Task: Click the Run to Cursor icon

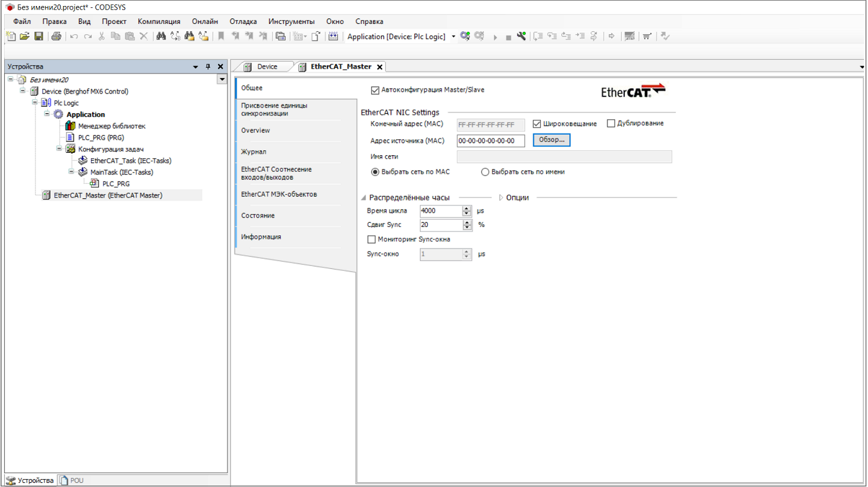Action: tap(580, 37)
